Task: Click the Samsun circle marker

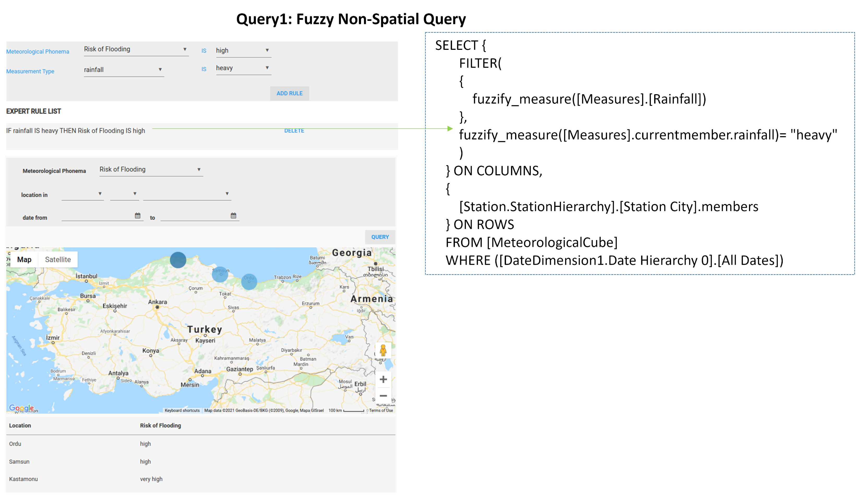Action: [x=220, y=274]
